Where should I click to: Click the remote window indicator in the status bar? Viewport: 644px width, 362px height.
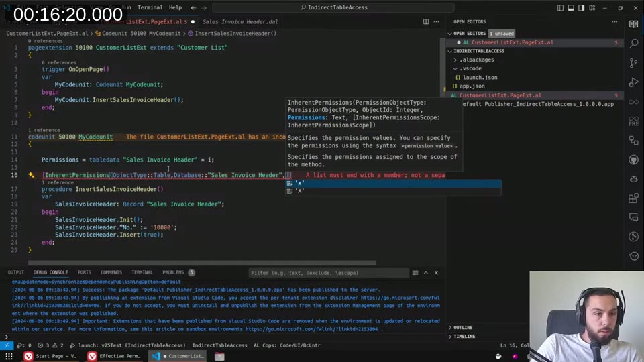(7, 345)
